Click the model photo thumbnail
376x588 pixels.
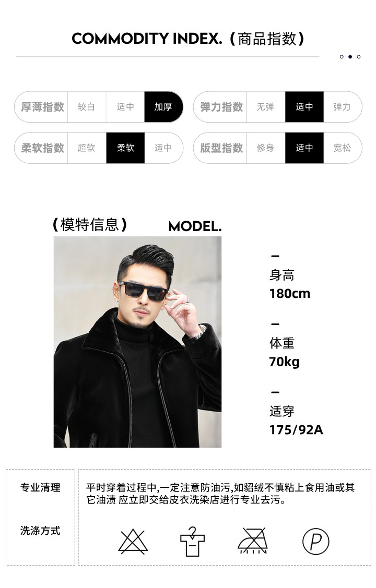click(137, 342)
